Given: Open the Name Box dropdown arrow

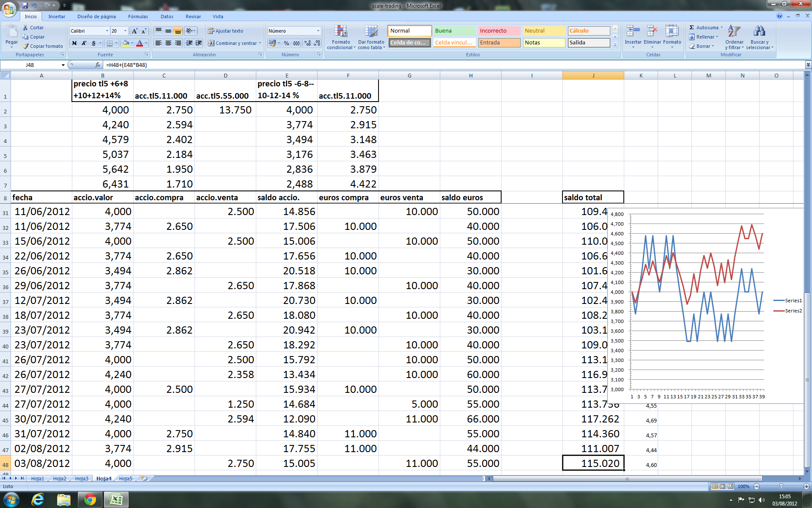Looking at the screenshot, I should click(x=63, y=65).
